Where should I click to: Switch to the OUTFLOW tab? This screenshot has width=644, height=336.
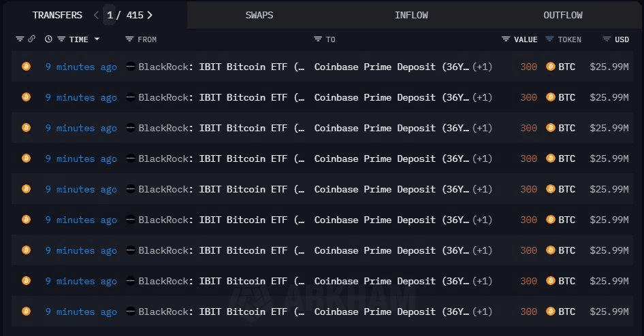[563, 15]
